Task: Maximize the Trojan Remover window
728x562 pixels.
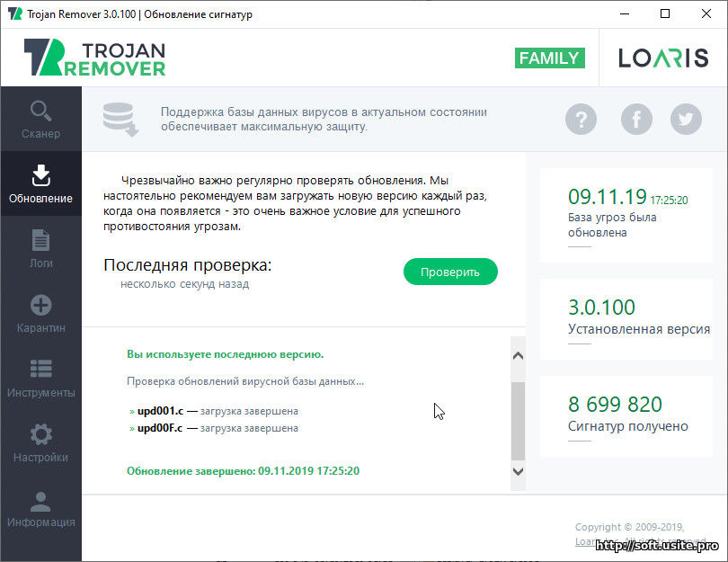Action: (x=665, y=13)
